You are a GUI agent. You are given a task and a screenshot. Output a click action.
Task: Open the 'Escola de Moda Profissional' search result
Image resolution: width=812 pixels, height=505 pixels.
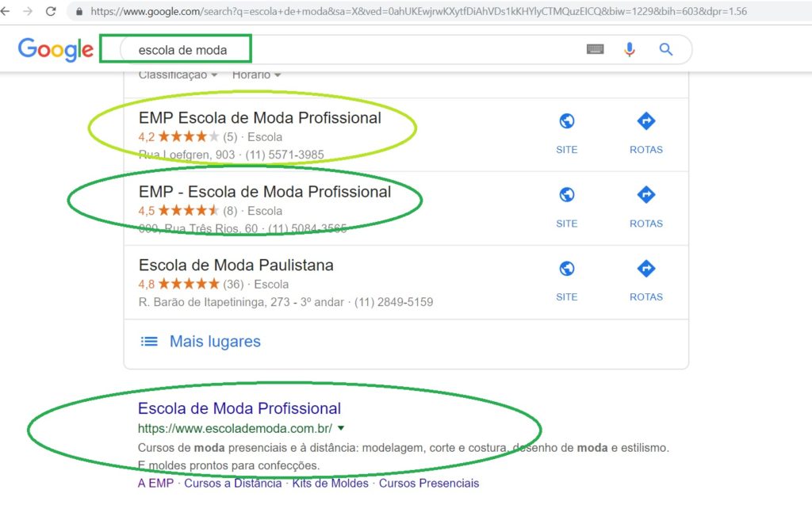point(239,408)
